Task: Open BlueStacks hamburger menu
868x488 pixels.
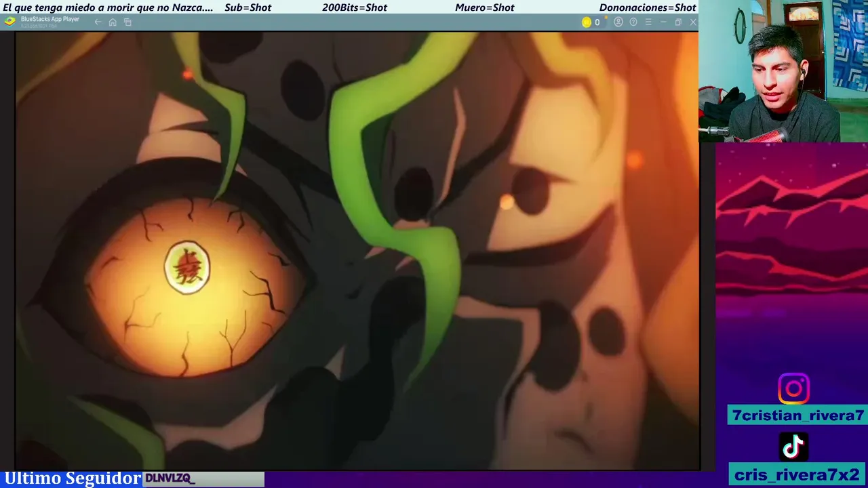Action: pos(648,22)
